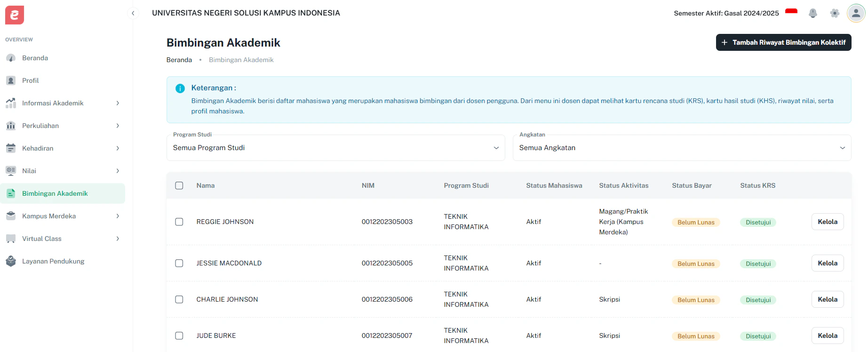Open the Angkatan dropdown
868x352 pixels.
click(682, 148)
